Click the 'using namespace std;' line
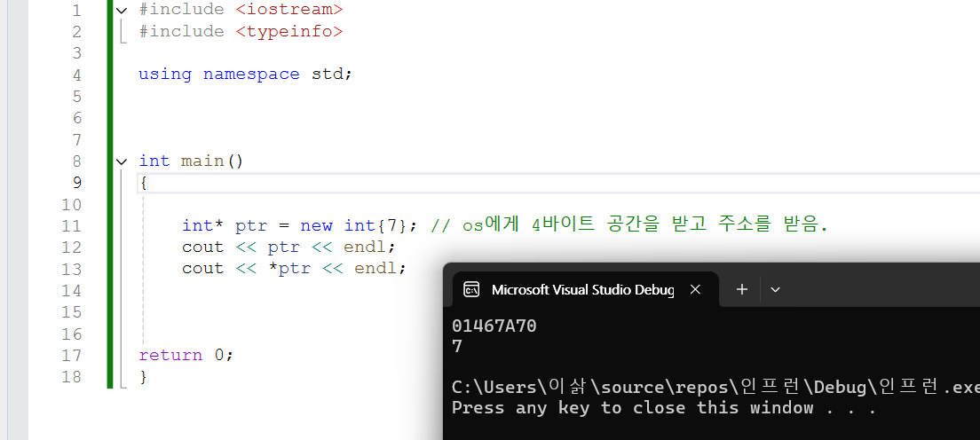The width and height of the screenshot is (980, 440). pyautogui.click(x=246, y=75)
